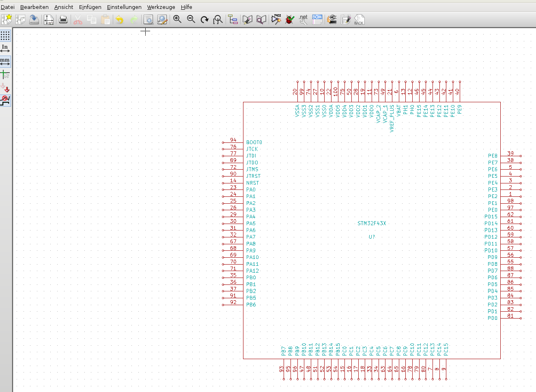Open the library editor book icon
Image resolution: width=536 pixels, height=392 pixels.
tap(248, 19)
